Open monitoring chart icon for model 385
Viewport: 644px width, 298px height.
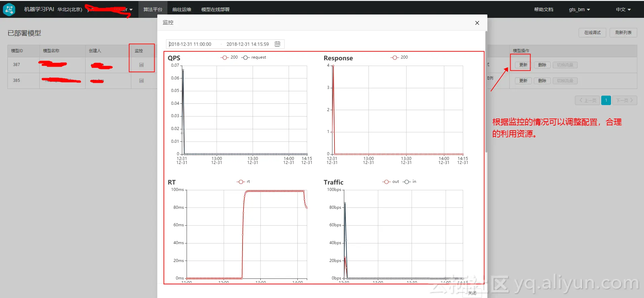click(x=141, y=80)
